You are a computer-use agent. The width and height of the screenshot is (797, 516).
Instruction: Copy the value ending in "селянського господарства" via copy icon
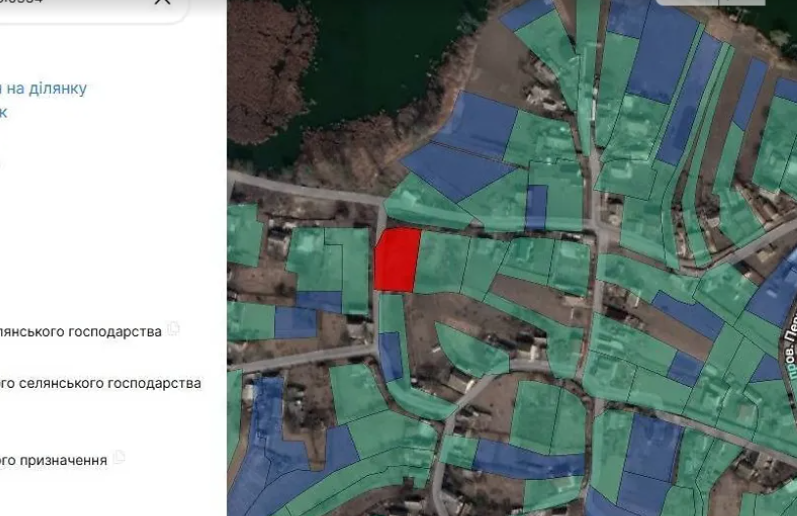174,329
